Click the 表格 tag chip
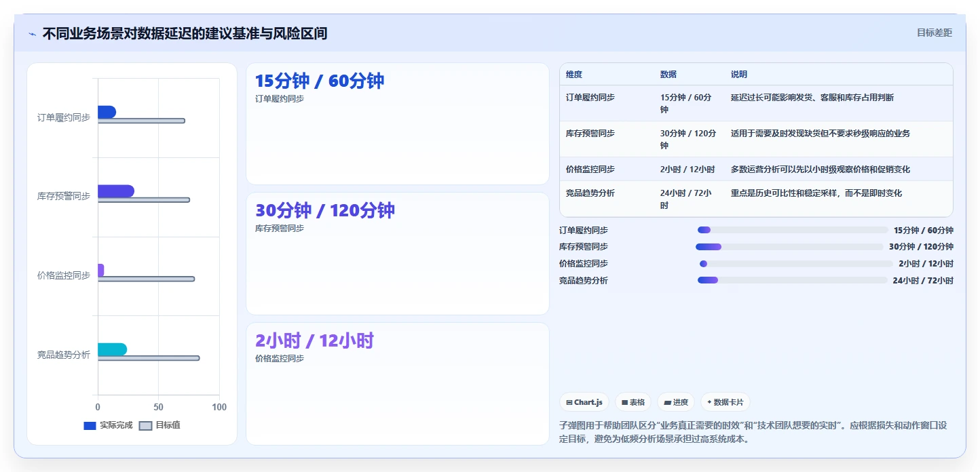 pos(633,402)
